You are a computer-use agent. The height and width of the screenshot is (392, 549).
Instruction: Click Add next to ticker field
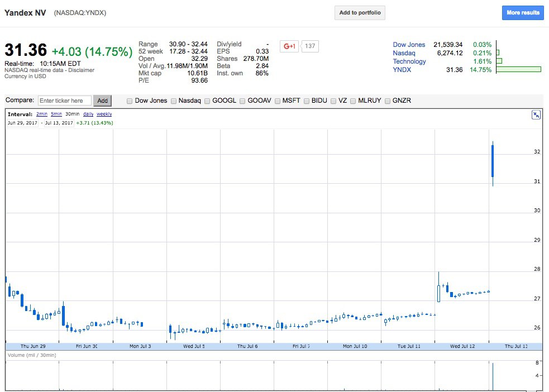(102, 101)
